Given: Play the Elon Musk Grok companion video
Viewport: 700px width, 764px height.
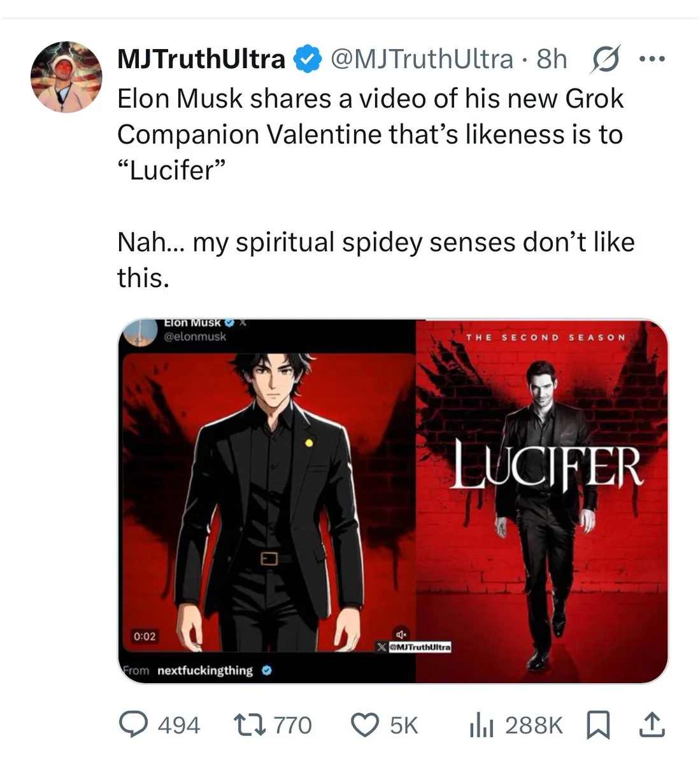Looking at the screenshot, I should (x=268, y=497).
